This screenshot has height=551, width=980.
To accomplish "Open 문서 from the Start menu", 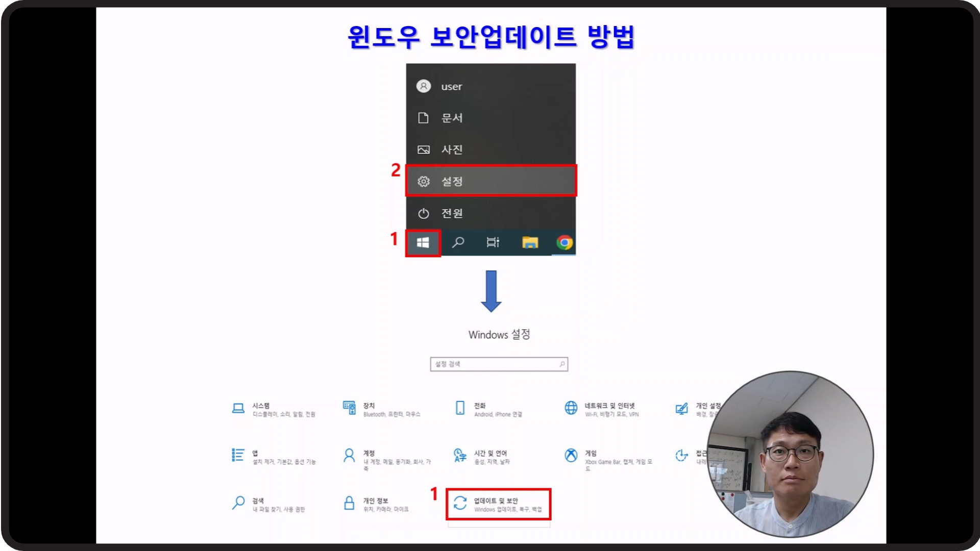I will [452, 118].
